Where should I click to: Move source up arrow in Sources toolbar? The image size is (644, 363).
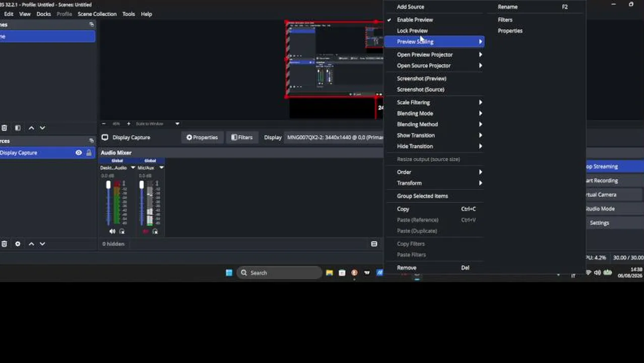31,244
